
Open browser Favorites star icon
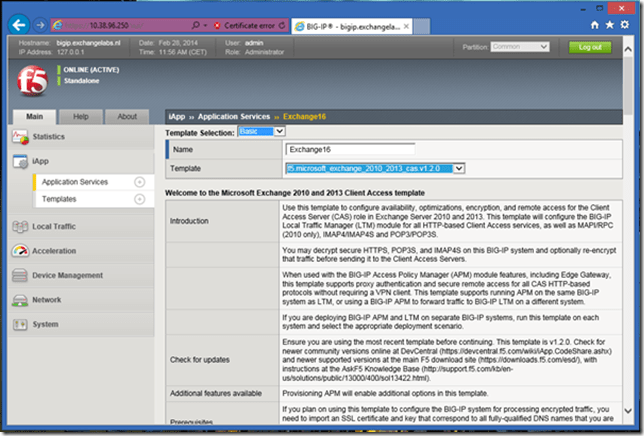click(614, 23)
